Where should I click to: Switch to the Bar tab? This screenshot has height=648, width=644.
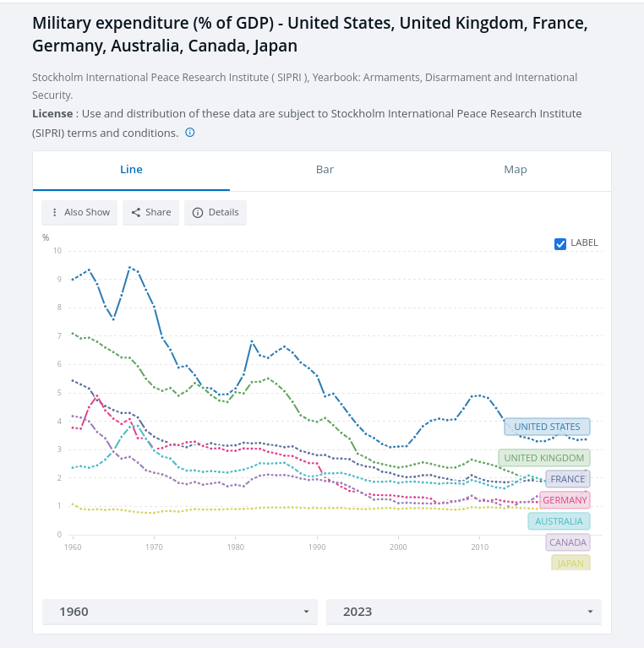click(325, 170)
